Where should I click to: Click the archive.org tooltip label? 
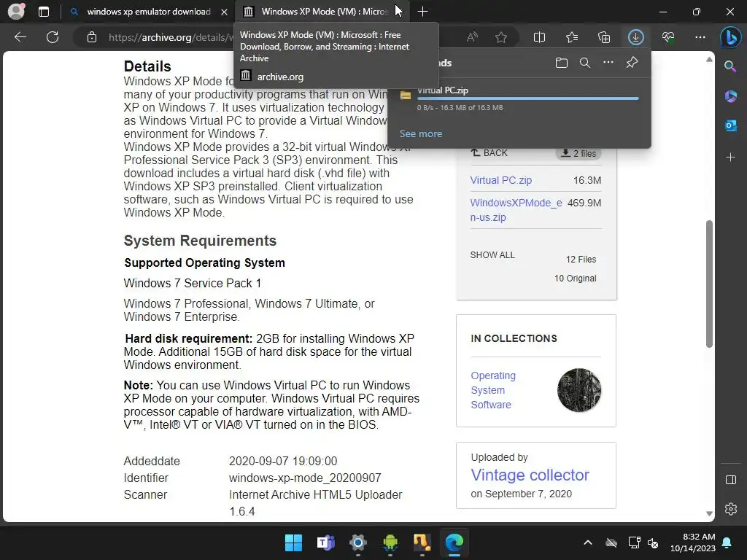point(280,77)
